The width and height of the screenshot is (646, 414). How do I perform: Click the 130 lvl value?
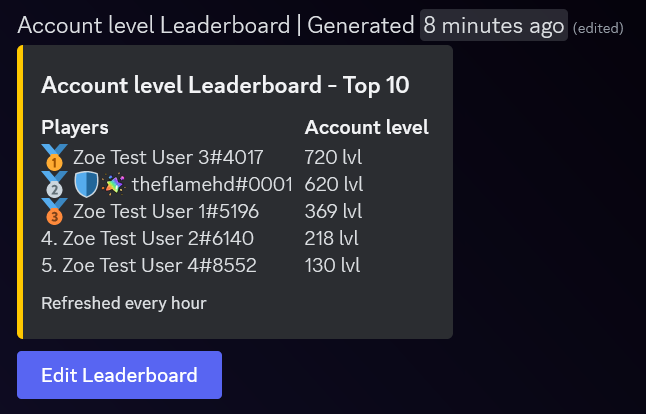tap(332, 265)
